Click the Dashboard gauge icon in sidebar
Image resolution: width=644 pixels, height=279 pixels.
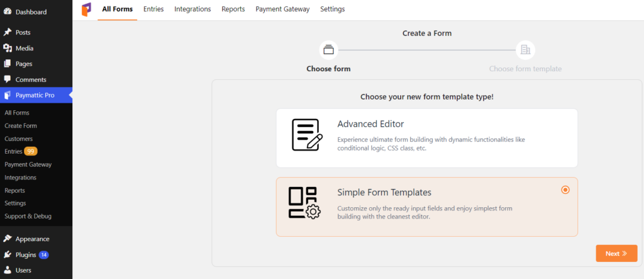pos(8,11)
